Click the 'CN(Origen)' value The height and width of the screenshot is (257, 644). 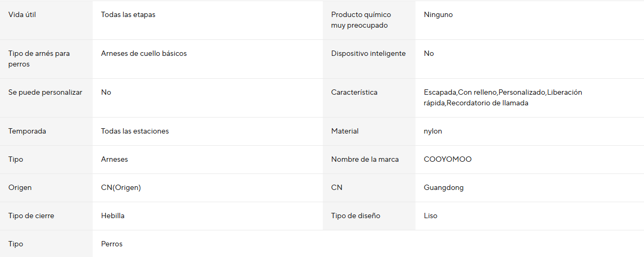tap(121, 188)
